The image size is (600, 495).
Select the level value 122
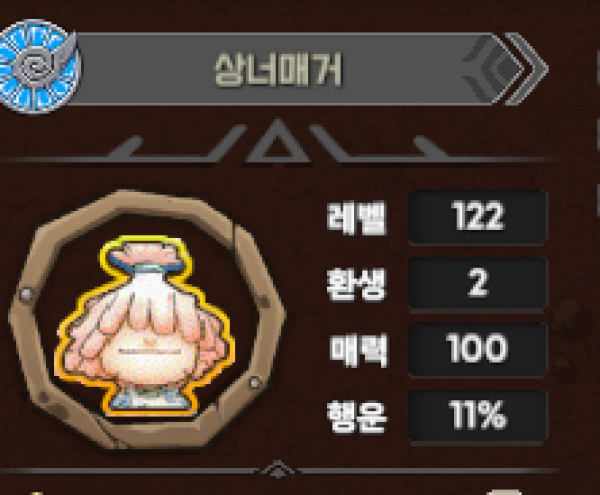[x=478, y=216]
